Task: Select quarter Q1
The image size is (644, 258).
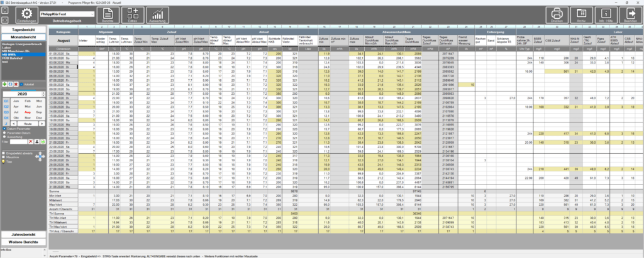Action: pyautogui.click(x=6, y=100)
